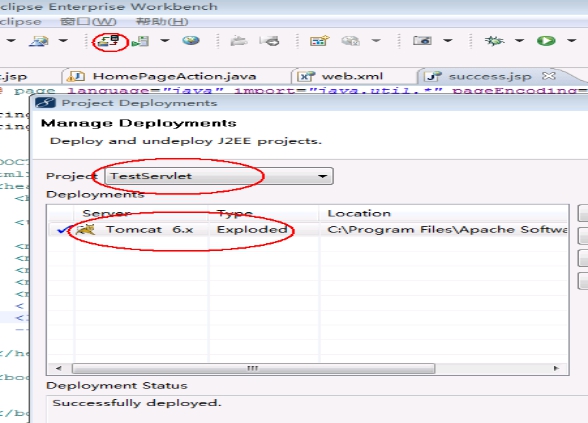
Task: Open the 窗口(W) menu
Action: 88,22
